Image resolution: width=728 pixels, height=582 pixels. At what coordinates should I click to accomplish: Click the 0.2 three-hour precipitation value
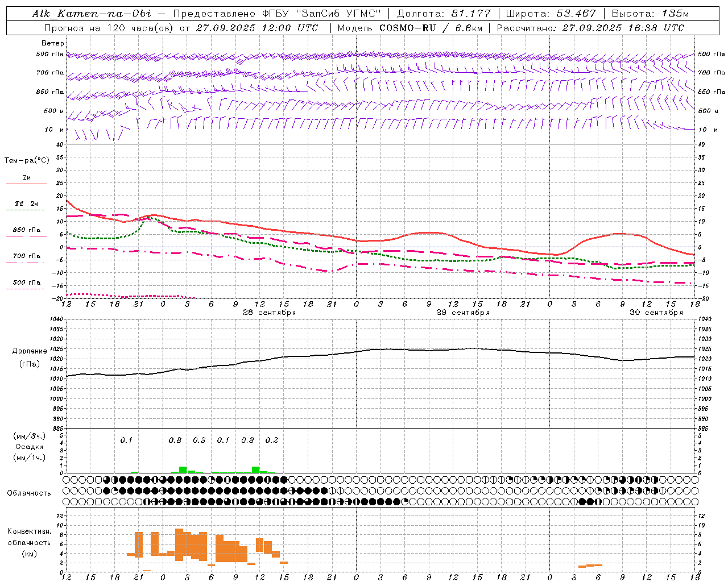(272, 440)
